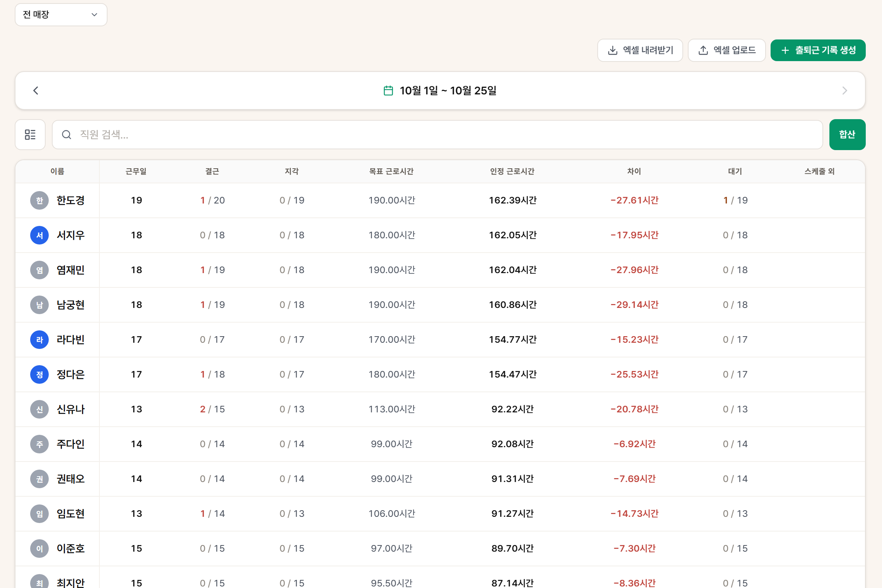
Task: Sort by the 차이 column header
Action: (x=634, y=171)
